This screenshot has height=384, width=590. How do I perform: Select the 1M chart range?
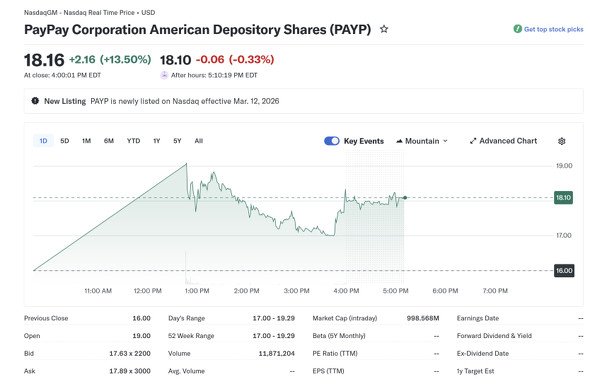87,141
